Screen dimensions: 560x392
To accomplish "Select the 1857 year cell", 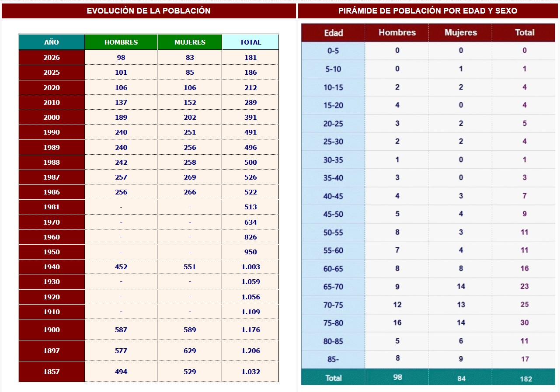I will coord(52,372).
